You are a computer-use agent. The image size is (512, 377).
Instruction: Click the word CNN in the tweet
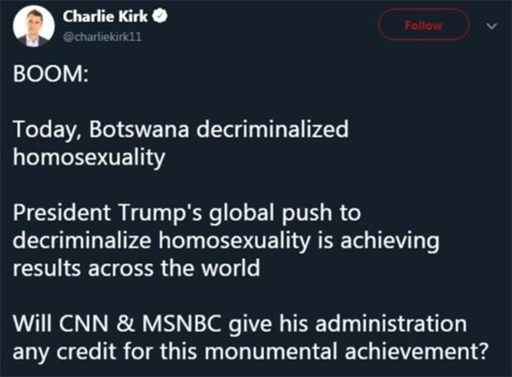pyautogui.click(x=83, y=323)
